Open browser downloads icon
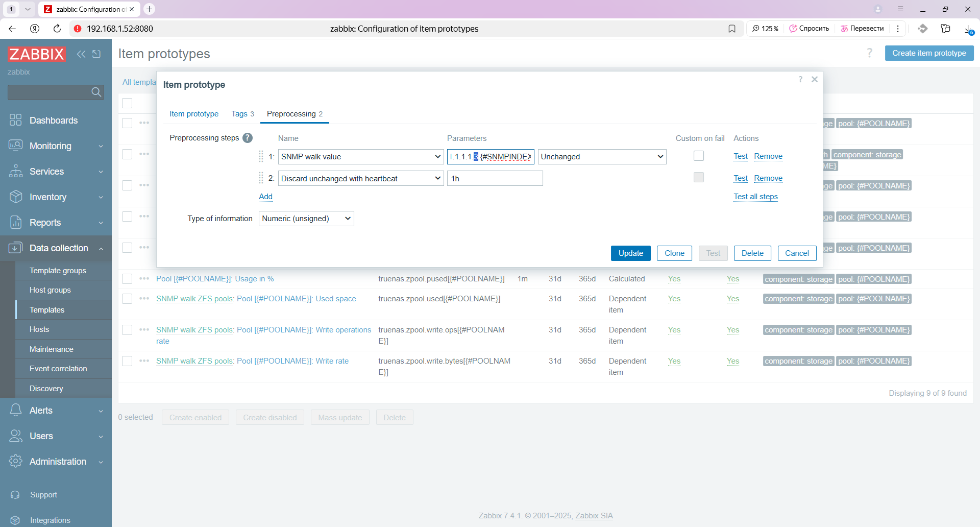Screen dimensions: 980x527 (x=968, y=29)
